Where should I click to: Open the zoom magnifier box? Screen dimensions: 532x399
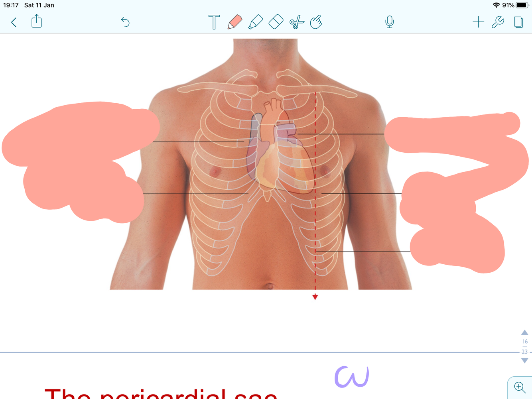point(520,387)
